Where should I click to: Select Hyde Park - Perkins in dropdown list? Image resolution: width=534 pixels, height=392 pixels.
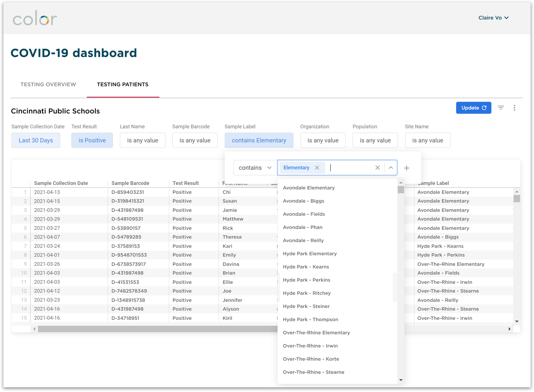click(x=337, y=280)
